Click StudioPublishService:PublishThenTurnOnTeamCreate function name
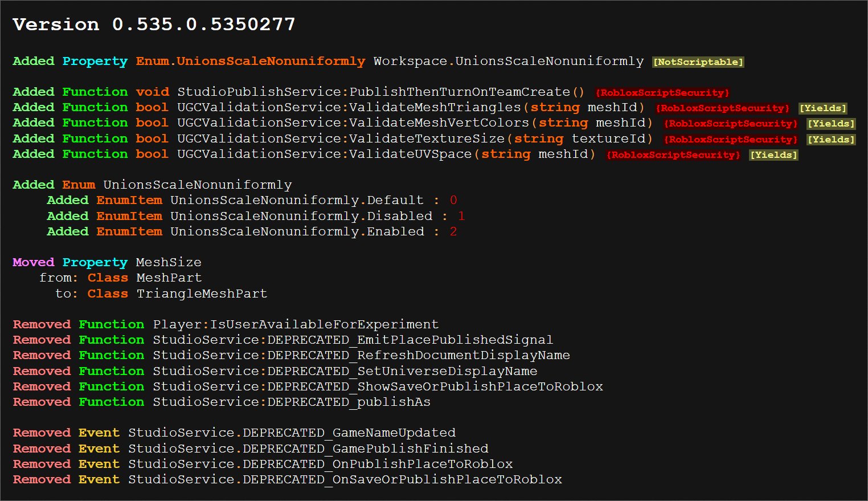 381,92
